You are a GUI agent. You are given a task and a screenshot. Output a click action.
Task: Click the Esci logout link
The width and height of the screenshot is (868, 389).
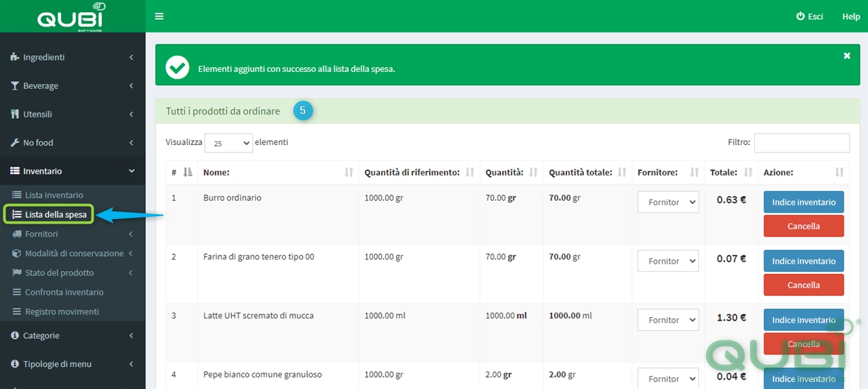(810, 16)
